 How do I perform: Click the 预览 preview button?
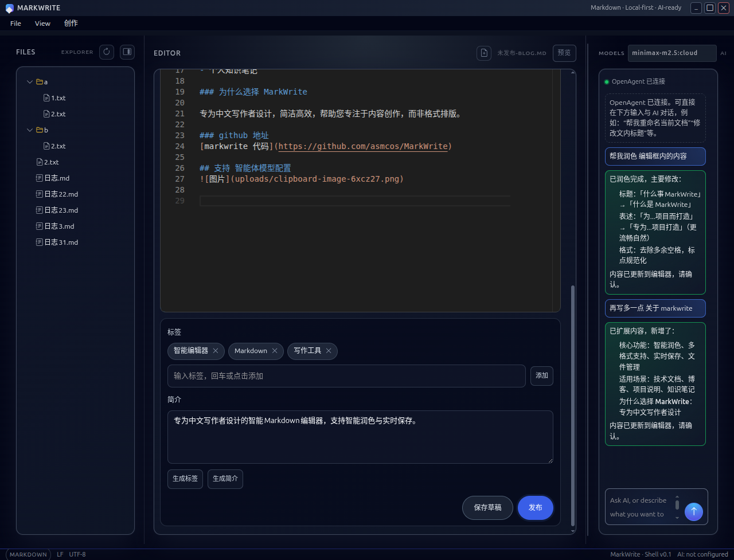564,53
